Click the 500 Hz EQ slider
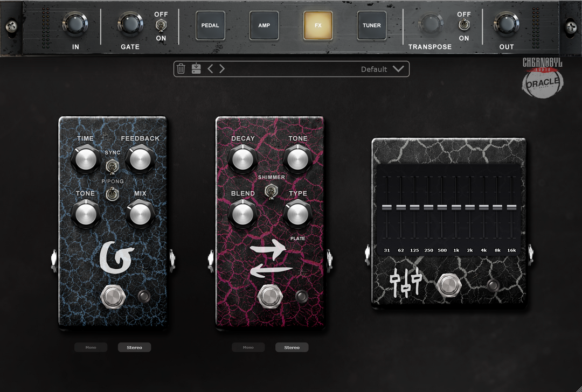 click(442, 207)
